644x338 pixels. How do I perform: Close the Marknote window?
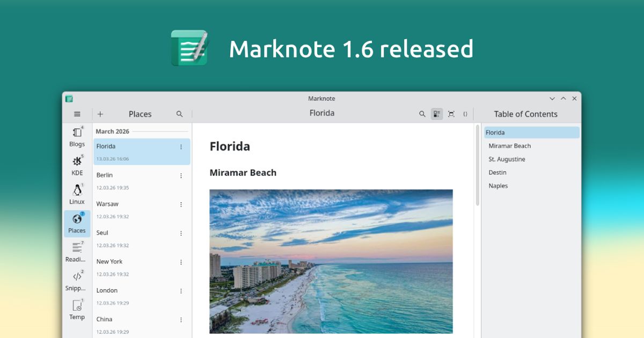tap(574, 99)
